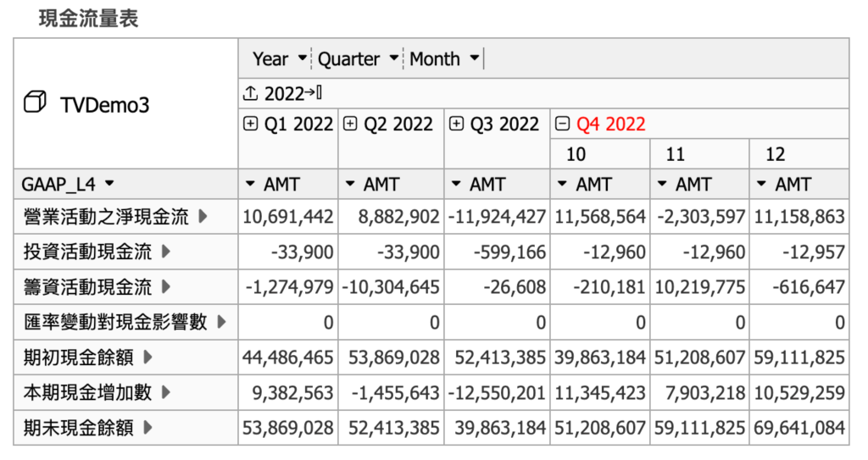Click the TVDemo3 cube icon

(35, 104)
